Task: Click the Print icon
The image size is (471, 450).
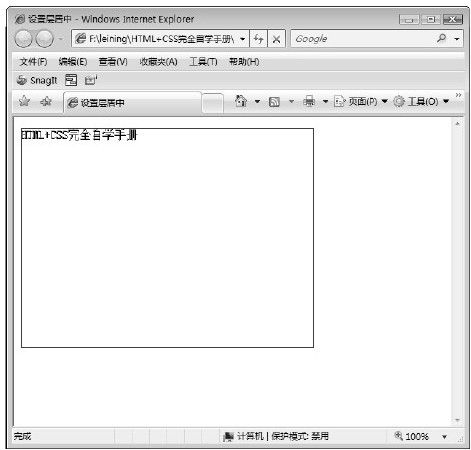Action: tap(309, 101)
